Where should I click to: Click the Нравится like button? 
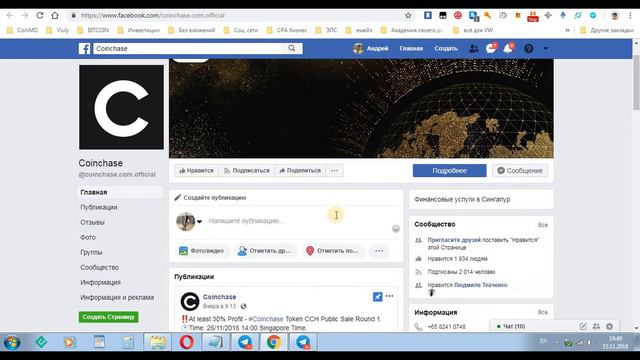[x=196, y=171]
